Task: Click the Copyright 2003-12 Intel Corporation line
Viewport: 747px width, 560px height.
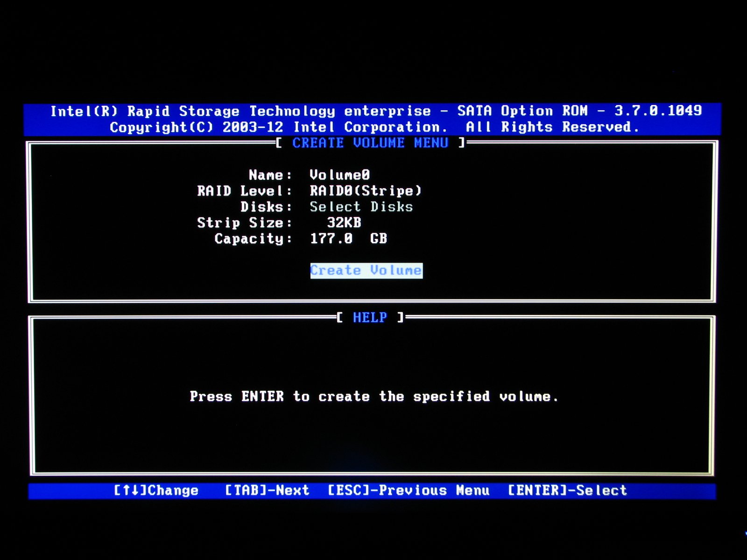Action: [374, 127]
